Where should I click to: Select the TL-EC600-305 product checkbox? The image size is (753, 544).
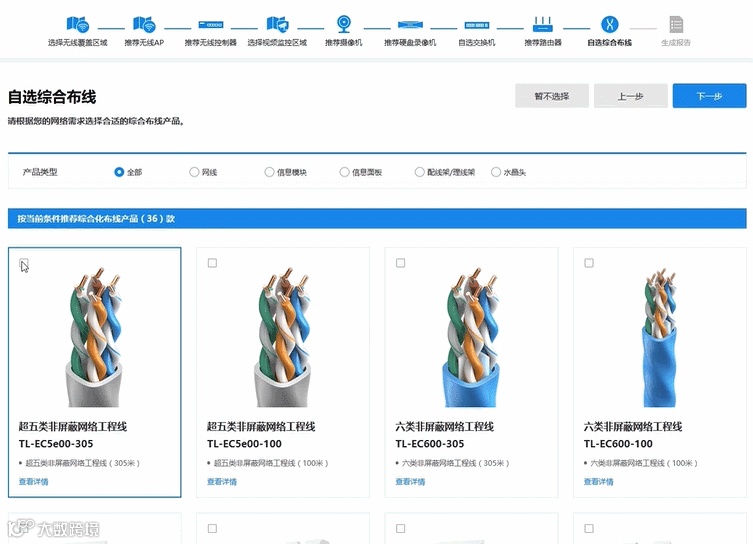coord(401,263)
